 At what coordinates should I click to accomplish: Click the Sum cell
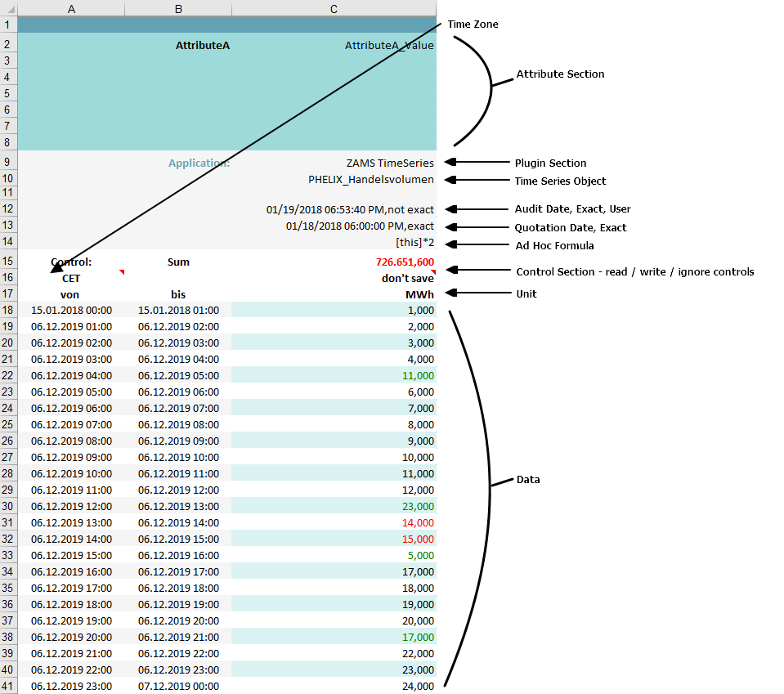point(178,262)
